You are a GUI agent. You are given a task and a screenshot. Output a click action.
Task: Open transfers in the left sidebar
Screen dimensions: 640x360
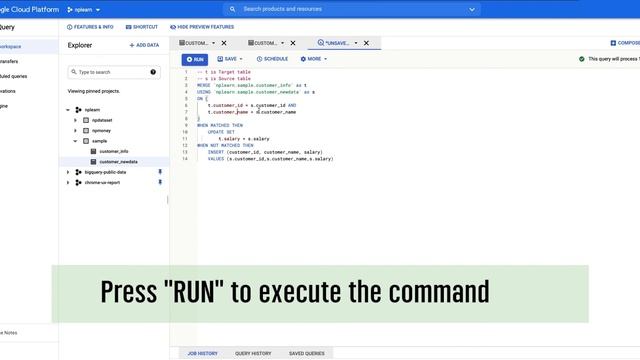(9, 62)
